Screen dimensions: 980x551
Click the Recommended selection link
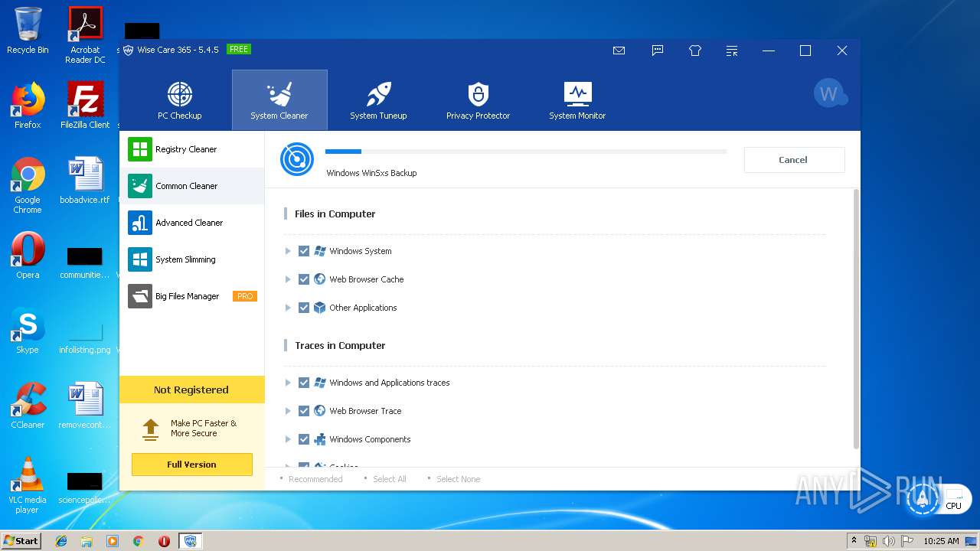pos(315,479)
